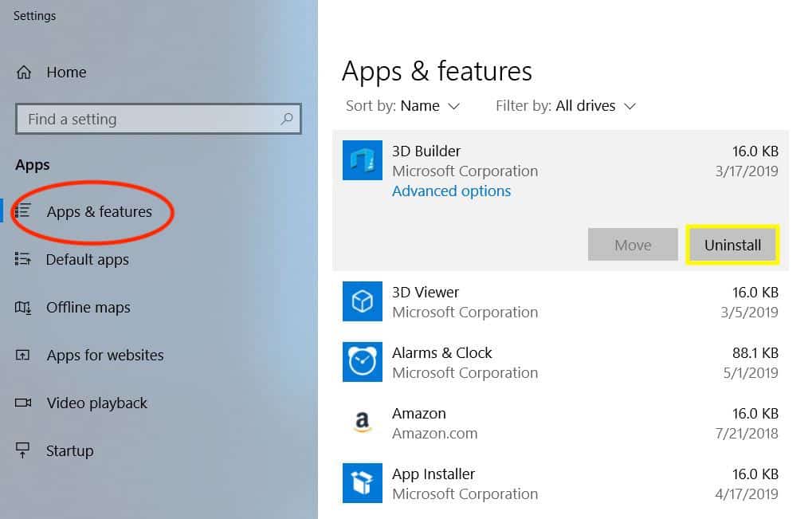Uninstall the 3D Builder app
Image resolution: width=812 pixels, height=519 pixels.
pos(732,245)
